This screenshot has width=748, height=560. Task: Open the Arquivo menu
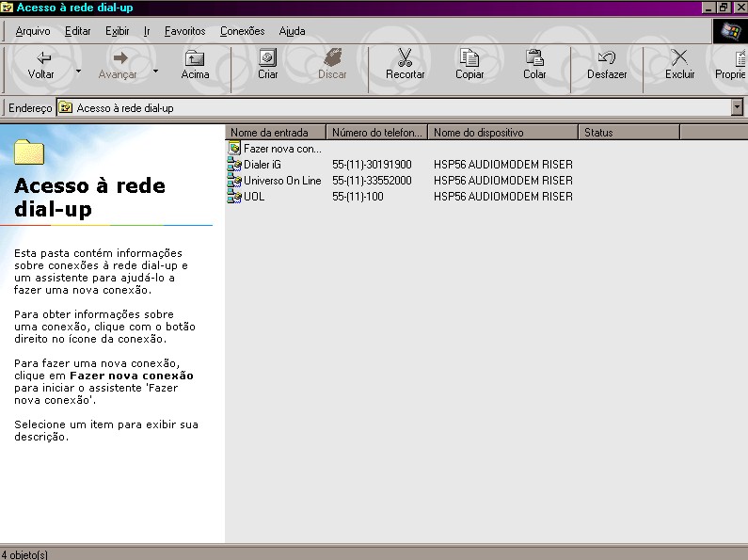(x=32, y=31)
